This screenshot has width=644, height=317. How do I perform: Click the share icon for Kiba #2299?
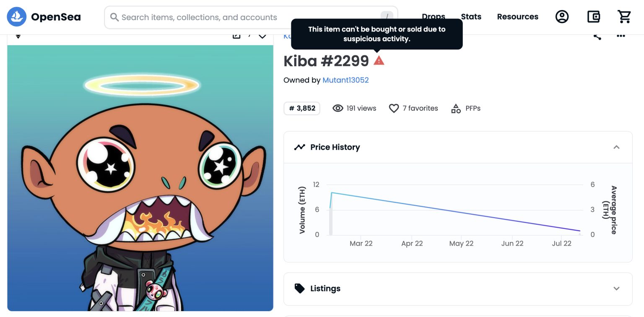[x=597, y=36]
